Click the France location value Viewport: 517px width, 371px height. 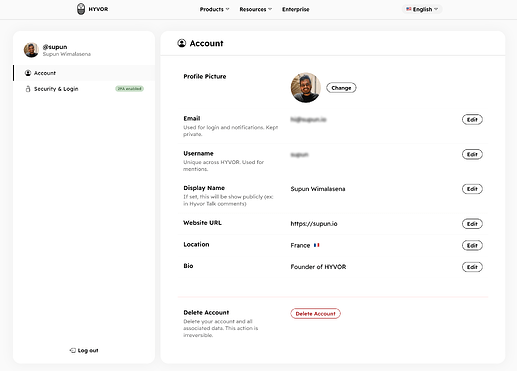click(x=300, y=245)
